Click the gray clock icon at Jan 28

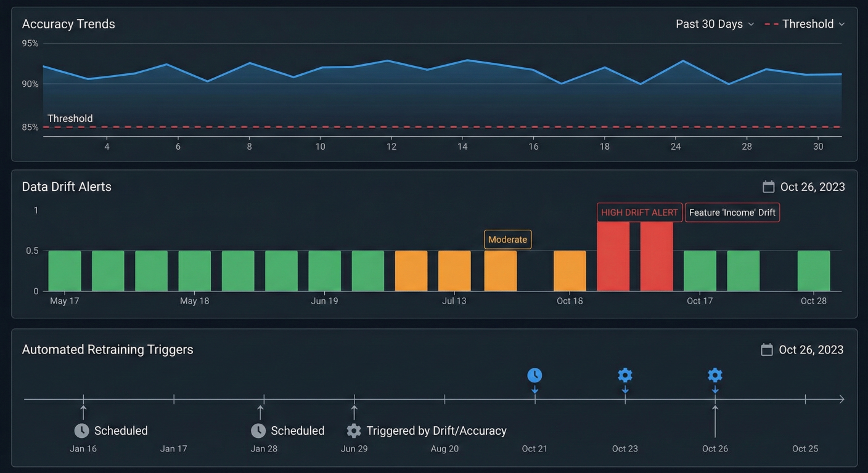coord(258,431)
